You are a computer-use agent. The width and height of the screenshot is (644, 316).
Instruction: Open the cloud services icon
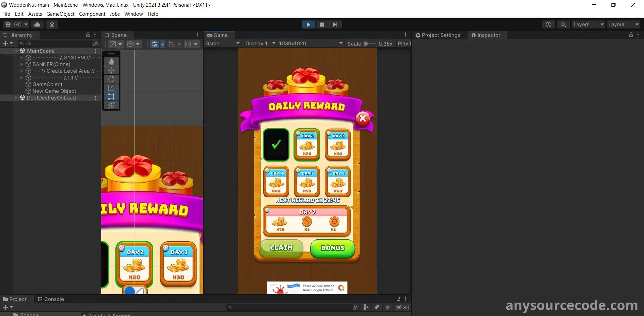[x=37, y=24]
